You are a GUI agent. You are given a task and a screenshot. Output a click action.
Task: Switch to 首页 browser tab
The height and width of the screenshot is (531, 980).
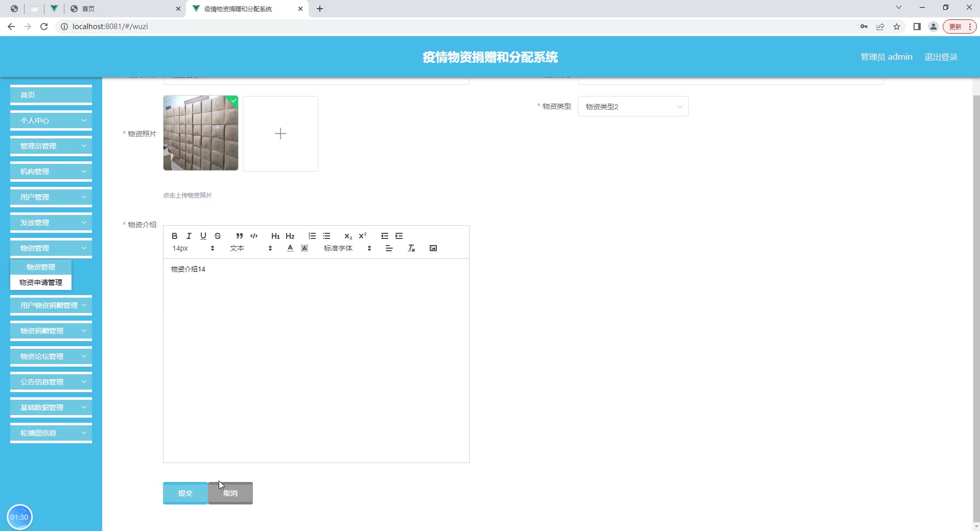coord(125,9)
